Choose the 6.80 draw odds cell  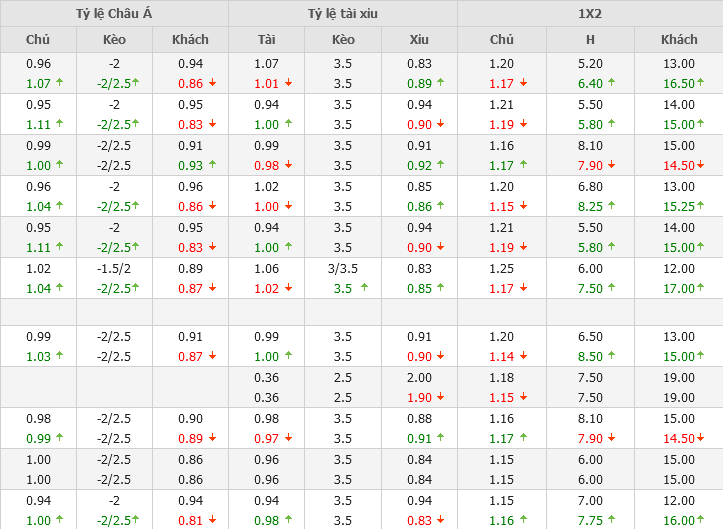[590, 186]
